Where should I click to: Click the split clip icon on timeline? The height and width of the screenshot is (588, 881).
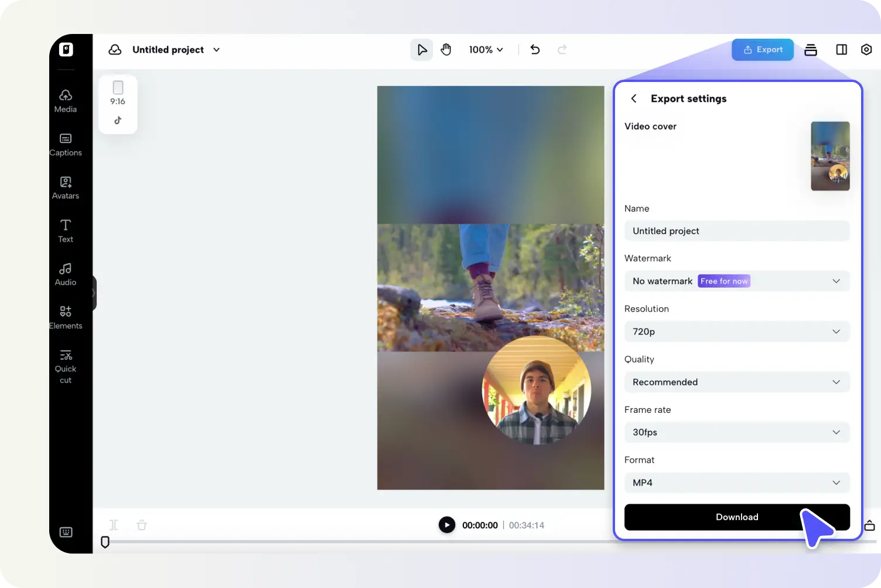pyautogui.click(x=114, y=525)
